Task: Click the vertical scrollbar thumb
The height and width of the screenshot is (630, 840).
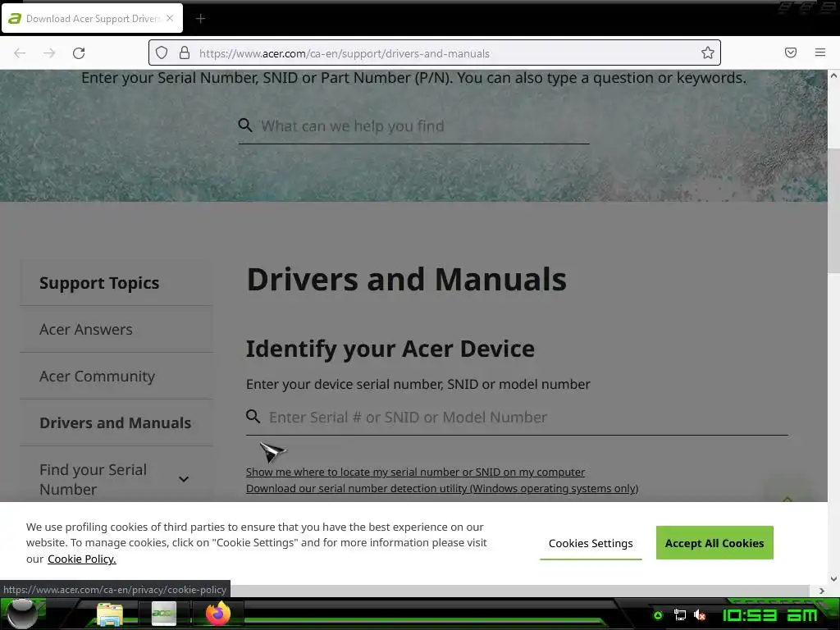Action: (833, 210)
